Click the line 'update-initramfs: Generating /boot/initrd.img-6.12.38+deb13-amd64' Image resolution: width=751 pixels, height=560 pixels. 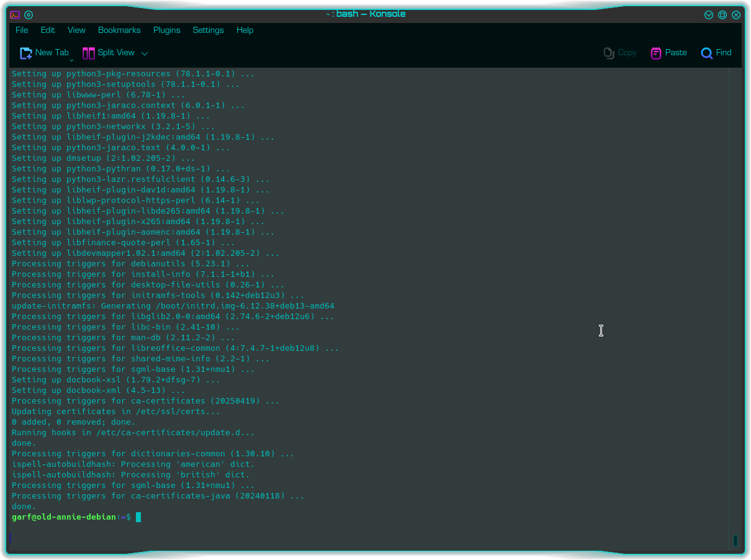173,306
